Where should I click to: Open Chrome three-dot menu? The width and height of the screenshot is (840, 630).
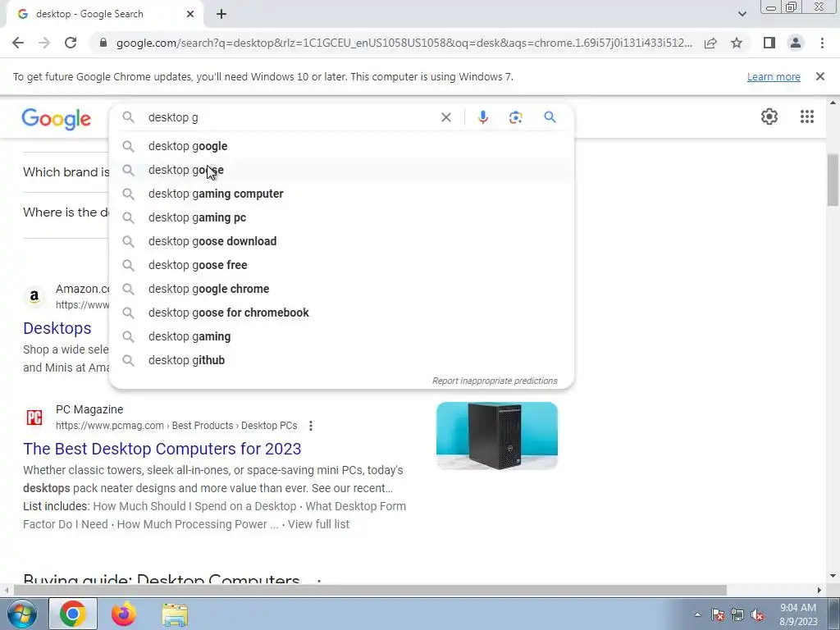822,43
